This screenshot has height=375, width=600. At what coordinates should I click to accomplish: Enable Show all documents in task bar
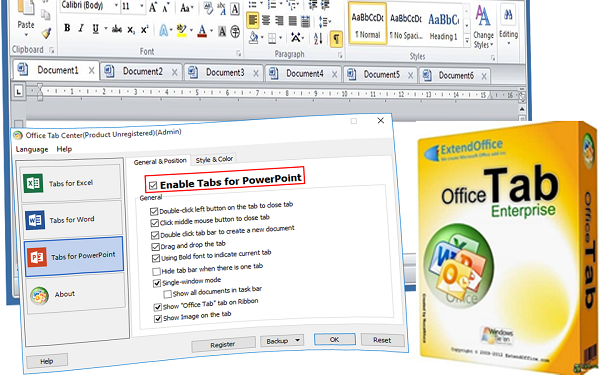(x=168, y=294)
